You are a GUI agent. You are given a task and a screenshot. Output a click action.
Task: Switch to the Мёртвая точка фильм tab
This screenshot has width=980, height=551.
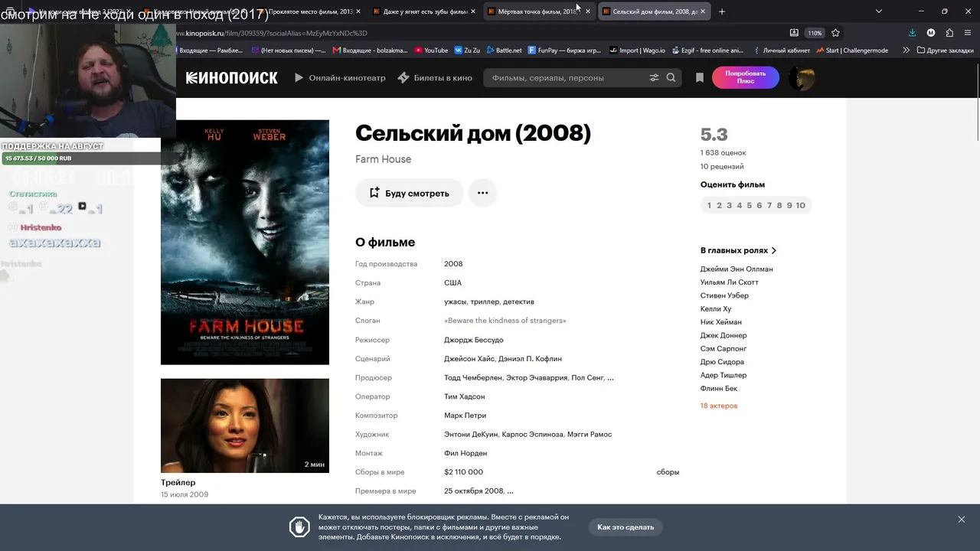(538, 11)
